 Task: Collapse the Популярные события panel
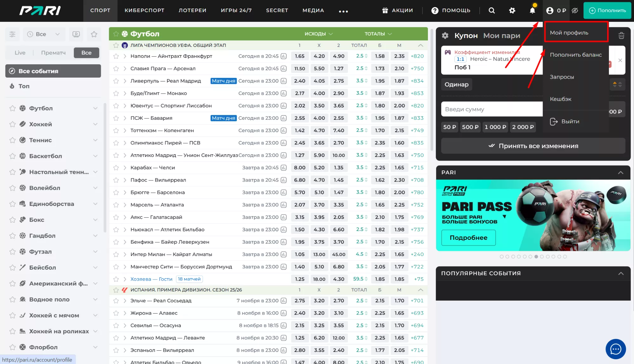621,273
